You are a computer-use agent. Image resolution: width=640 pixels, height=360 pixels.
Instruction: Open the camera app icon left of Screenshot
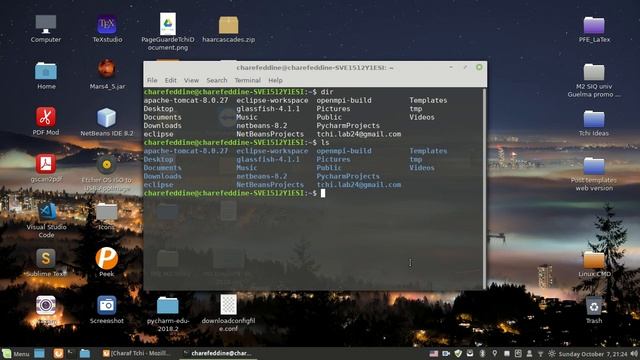(46, 305)
